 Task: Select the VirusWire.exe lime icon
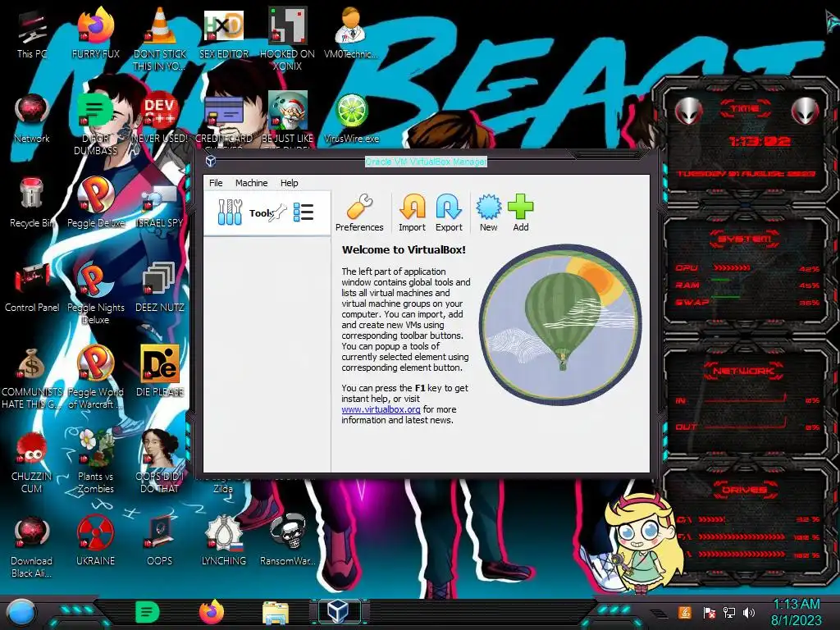(351, 118)
